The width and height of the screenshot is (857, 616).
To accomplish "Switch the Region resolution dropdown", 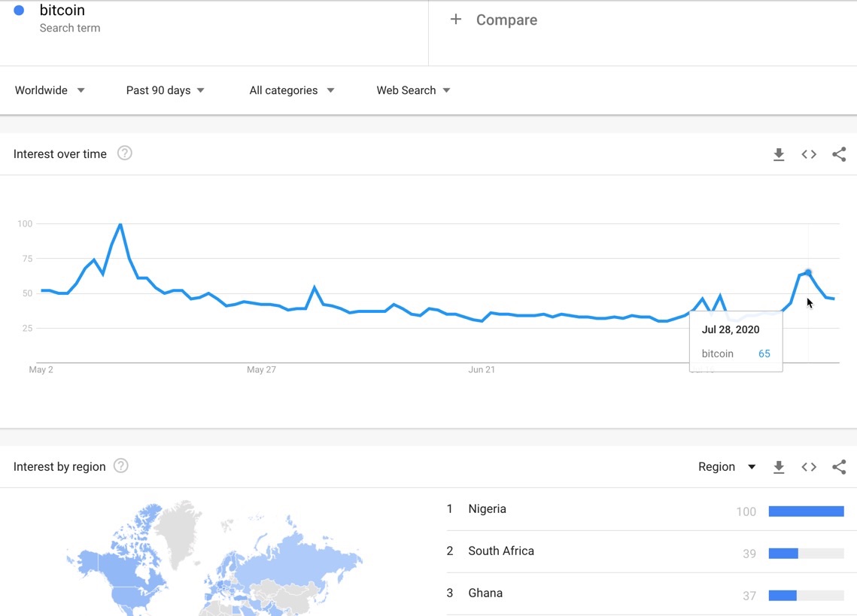I will 727,467.
